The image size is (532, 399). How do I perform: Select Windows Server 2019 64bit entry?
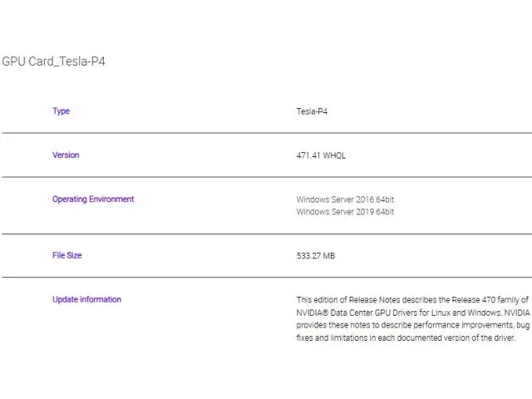tap(345, 212)
